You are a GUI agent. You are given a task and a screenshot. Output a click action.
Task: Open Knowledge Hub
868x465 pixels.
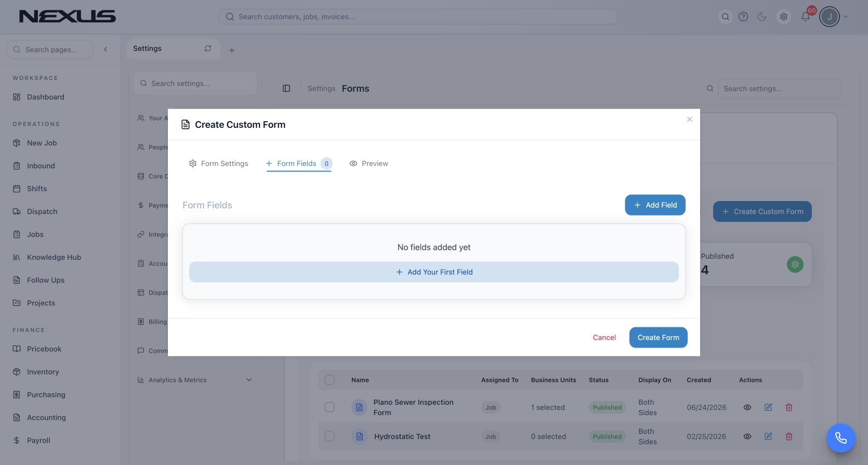(x=54, y=257)
